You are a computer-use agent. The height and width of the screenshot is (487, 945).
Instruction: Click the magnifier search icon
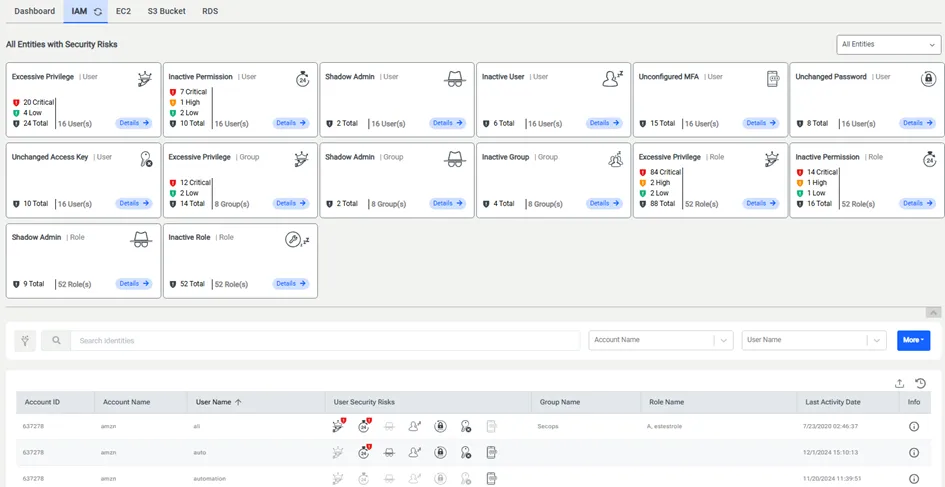[56, 341]
